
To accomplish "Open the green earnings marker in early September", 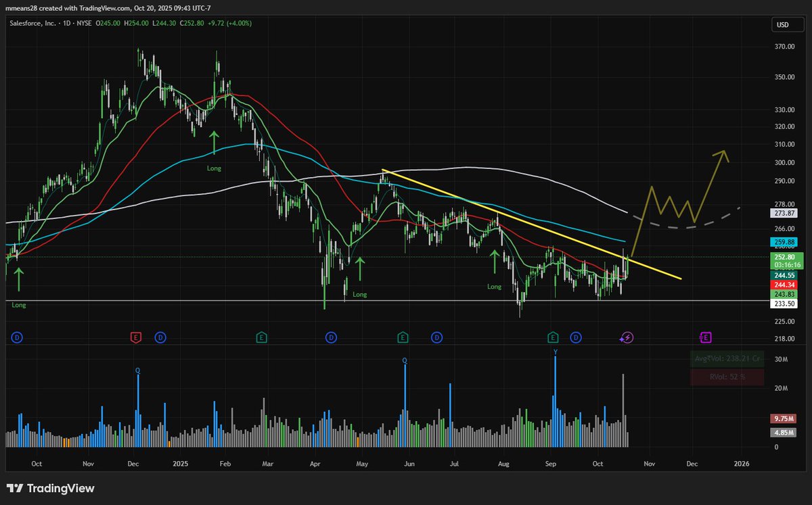I will [553, 337].
